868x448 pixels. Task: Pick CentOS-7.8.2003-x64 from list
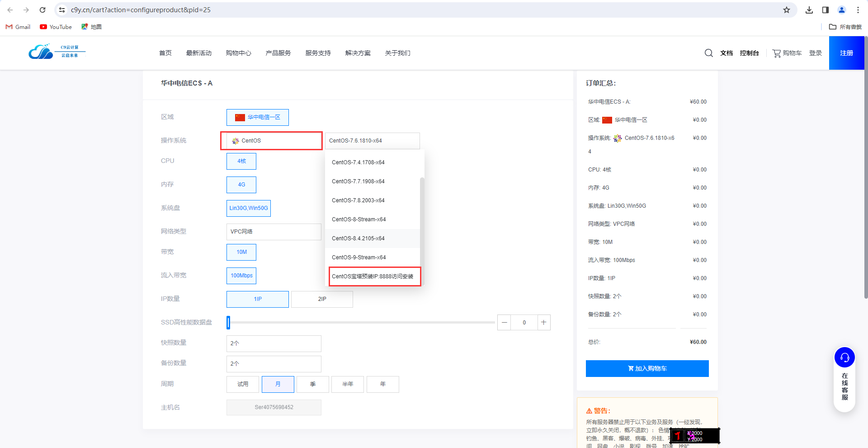373,200
